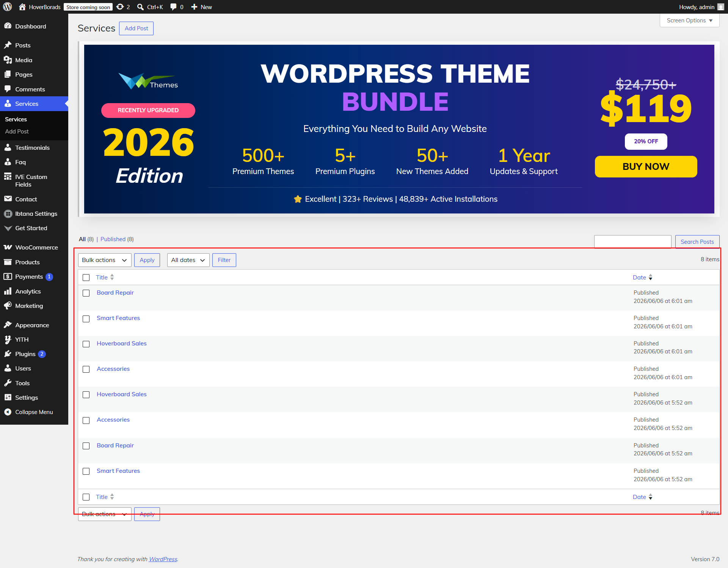The image size is (728, 568).
Task: Check the first Board Repair row checkbox
Action: pos(86,293)
